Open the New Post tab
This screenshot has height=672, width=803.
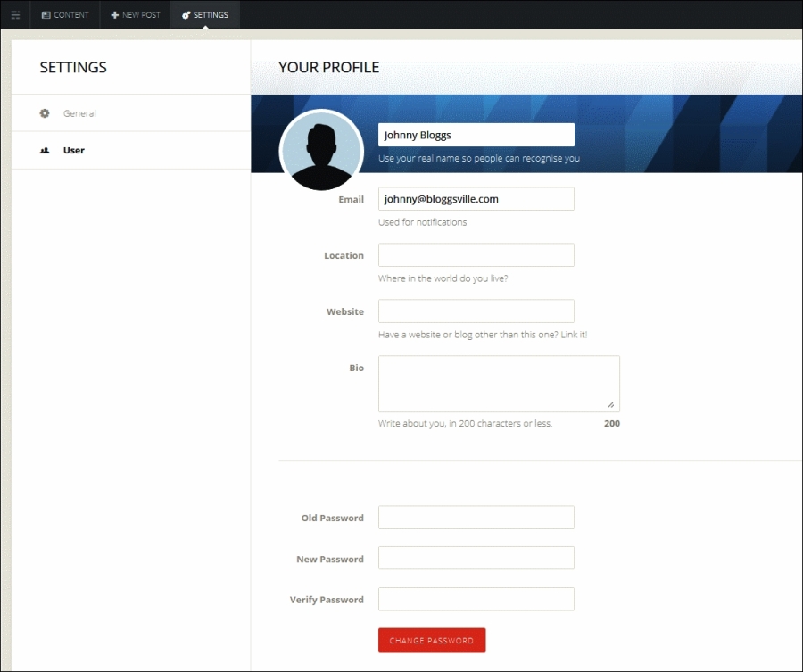coord(136,15)
